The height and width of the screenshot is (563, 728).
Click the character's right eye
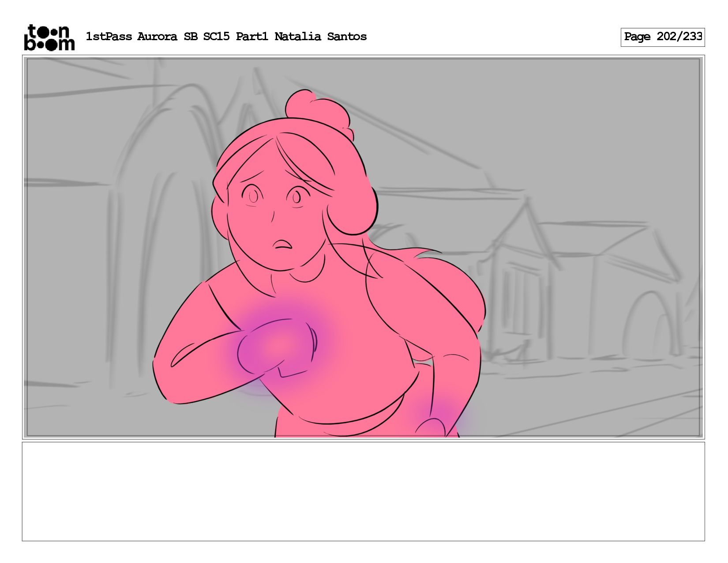pos(295,196)
